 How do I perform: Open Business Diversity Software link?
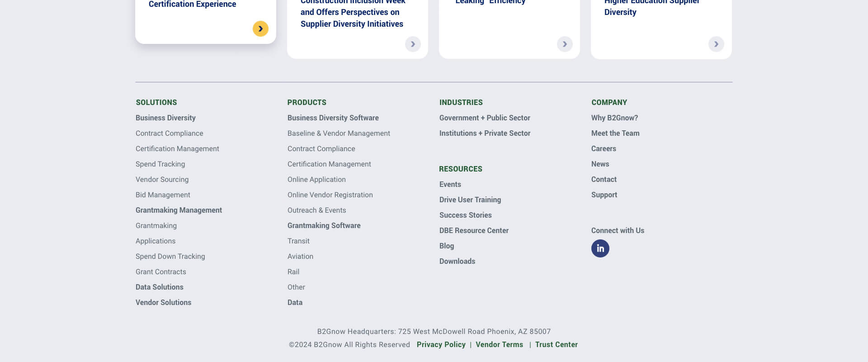pyautogui.click(x=333, y=118)
